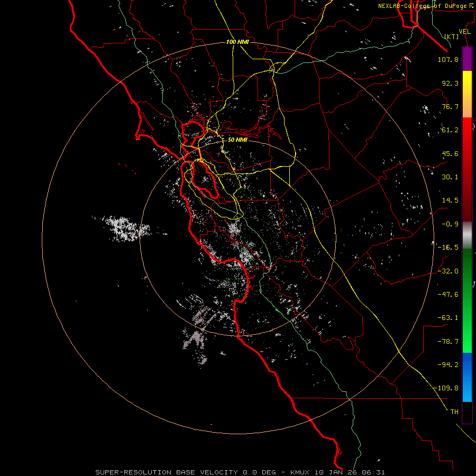The width and height of the screenshot is (476, 476).
Task: Click the 14.5 velocity scale value
Action: 450,200
